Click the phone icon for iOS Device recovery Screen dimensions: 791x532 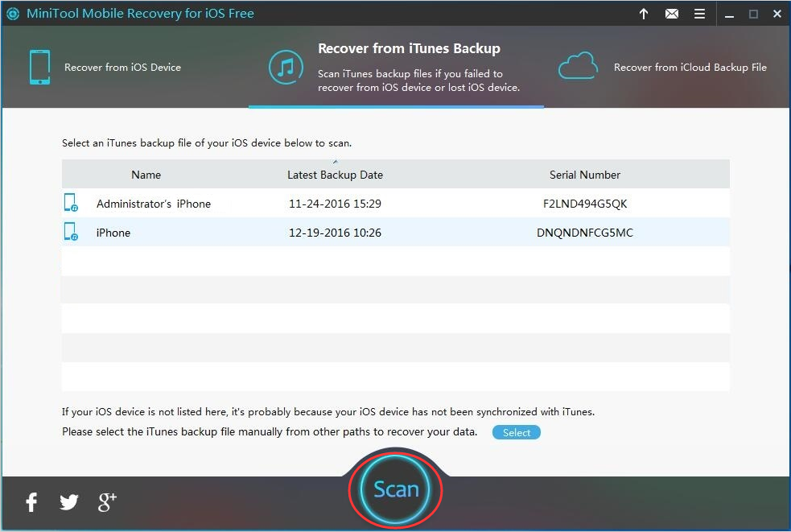click(40, 67)
